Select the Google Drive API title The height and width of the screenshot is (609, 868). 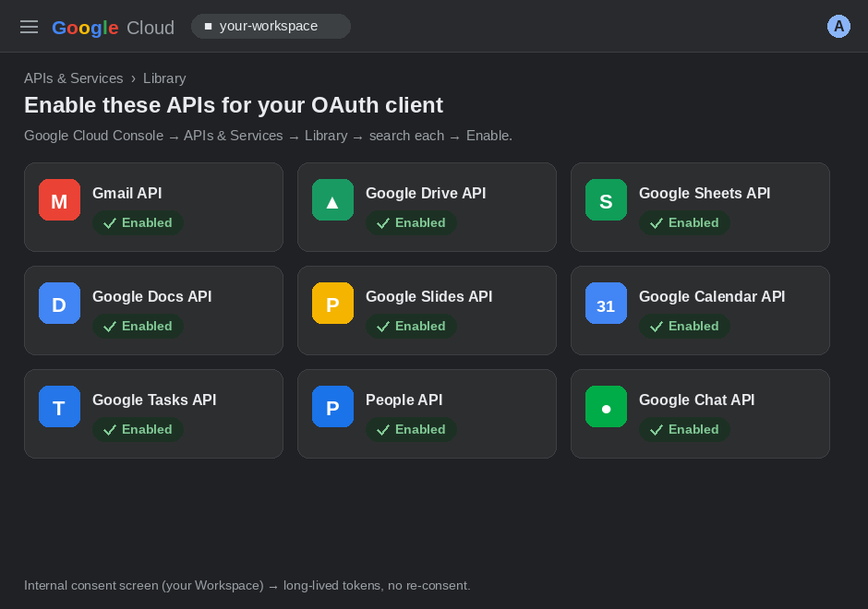pos(426,193)
